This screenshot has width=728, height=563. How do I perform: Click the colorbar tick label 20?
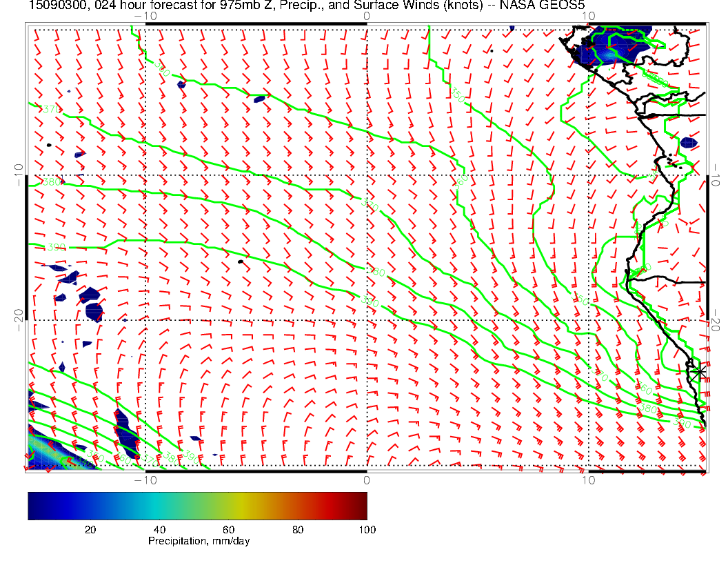(90, 530)
